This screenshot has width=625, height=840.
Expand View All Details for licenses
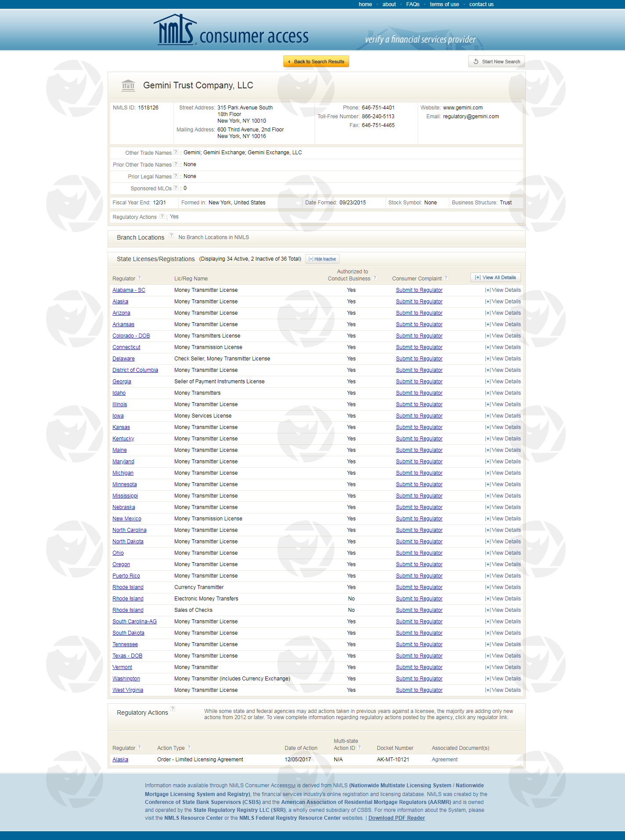[x=495, y=277]
